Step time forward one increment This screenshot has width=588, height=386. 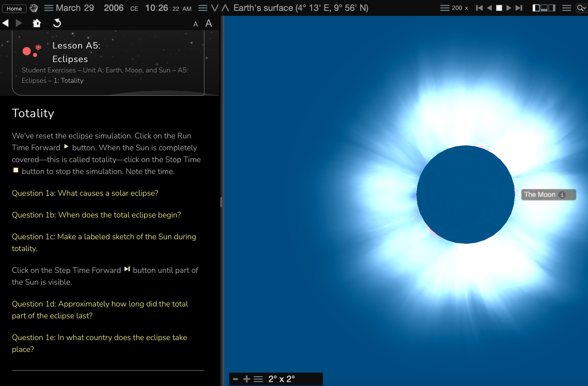[x=519, y=8]
